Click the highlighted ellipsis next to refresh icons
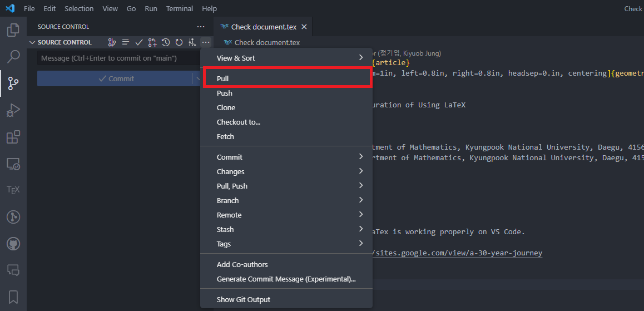The height and width of the screenshot is (311, 644). click(205, 42)
